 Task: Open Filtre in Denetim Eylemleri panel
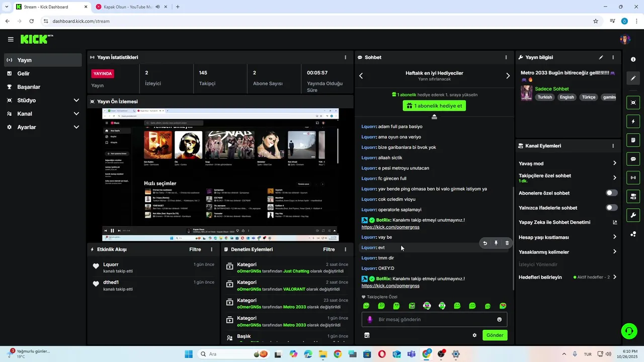point(329,249)
